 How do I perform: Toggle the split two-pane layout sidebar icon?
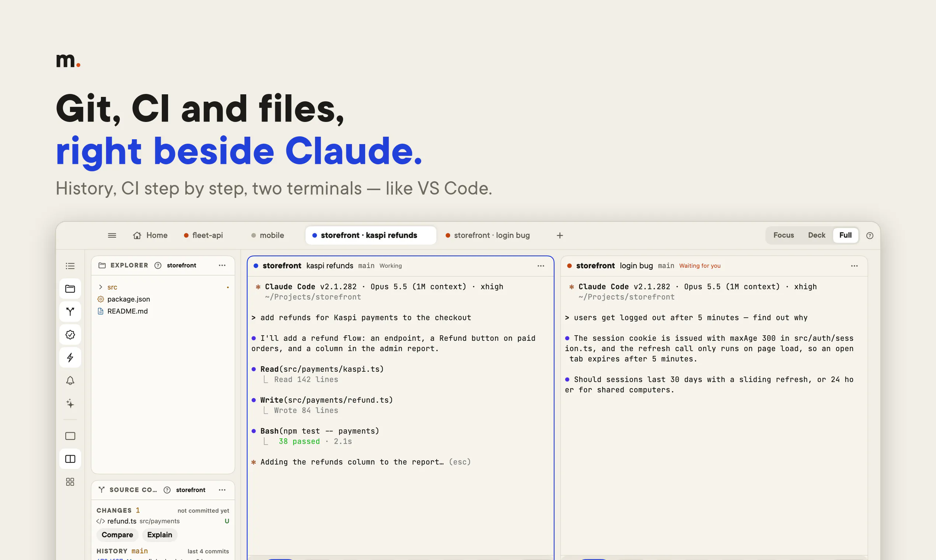click(x=70, y=459)
